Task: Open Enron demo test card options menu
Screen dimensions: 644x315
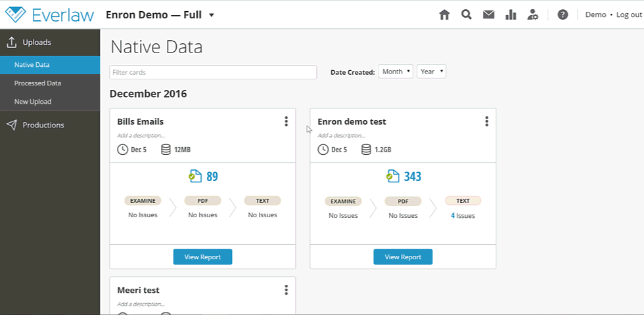Action: coord(487,121)
